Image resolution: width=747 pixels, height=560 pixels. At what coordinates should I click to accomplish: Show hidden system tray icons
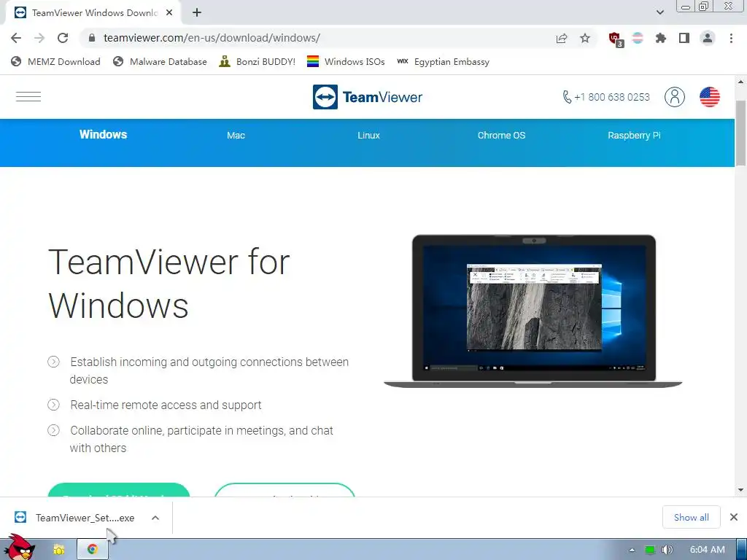click(x=632, y=550)
